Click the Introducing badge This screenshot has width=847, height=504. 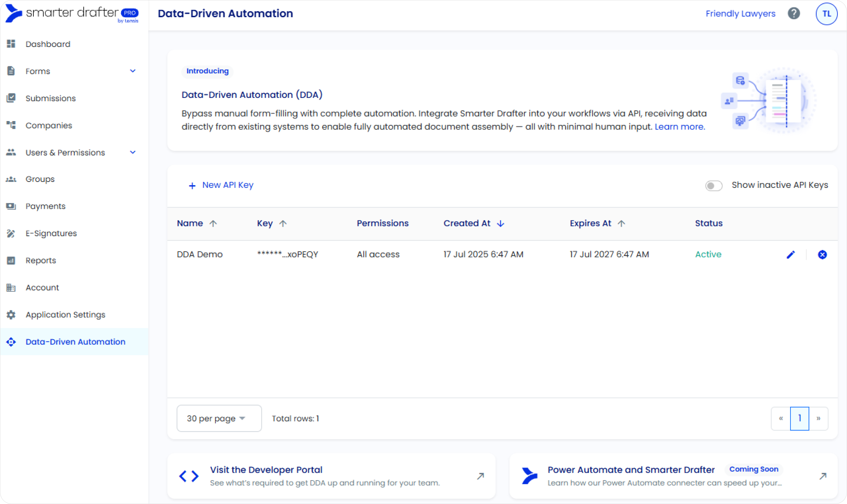[207, 71]
